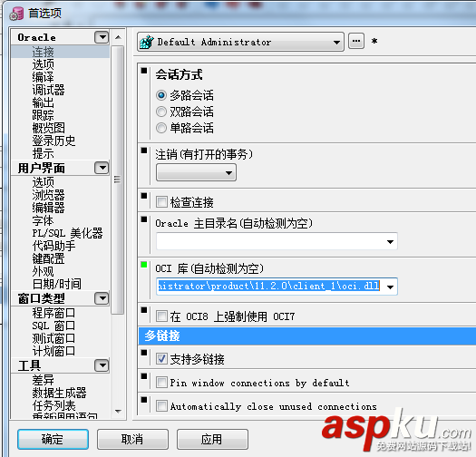Click the black marker beside 会话方式
This screenshot has height=457, width=476.
(144, 71)
